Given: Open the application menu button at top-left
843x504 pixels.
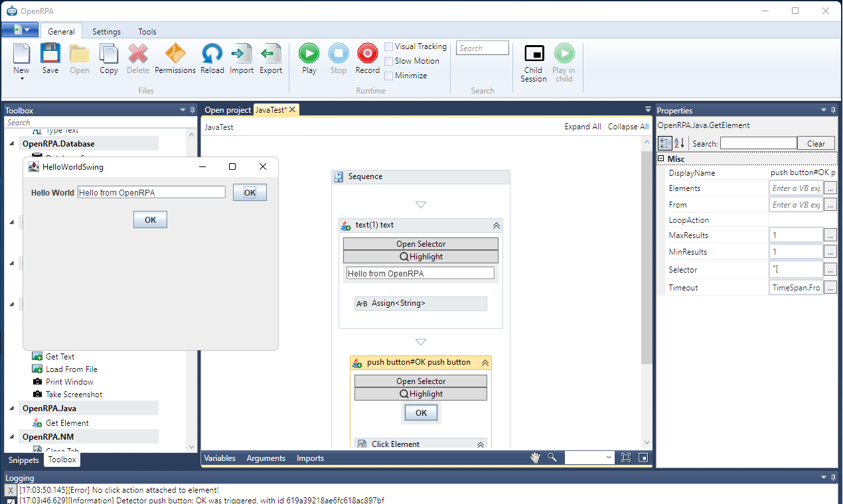Looking at the screenshot, I should click(x=20, y=30).
